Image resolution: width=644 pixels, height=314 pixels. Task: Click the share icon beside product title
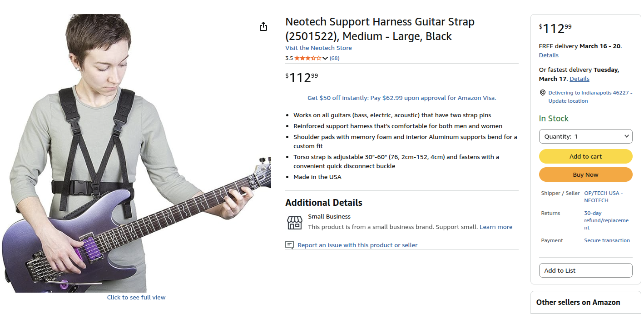click(263, 27)
